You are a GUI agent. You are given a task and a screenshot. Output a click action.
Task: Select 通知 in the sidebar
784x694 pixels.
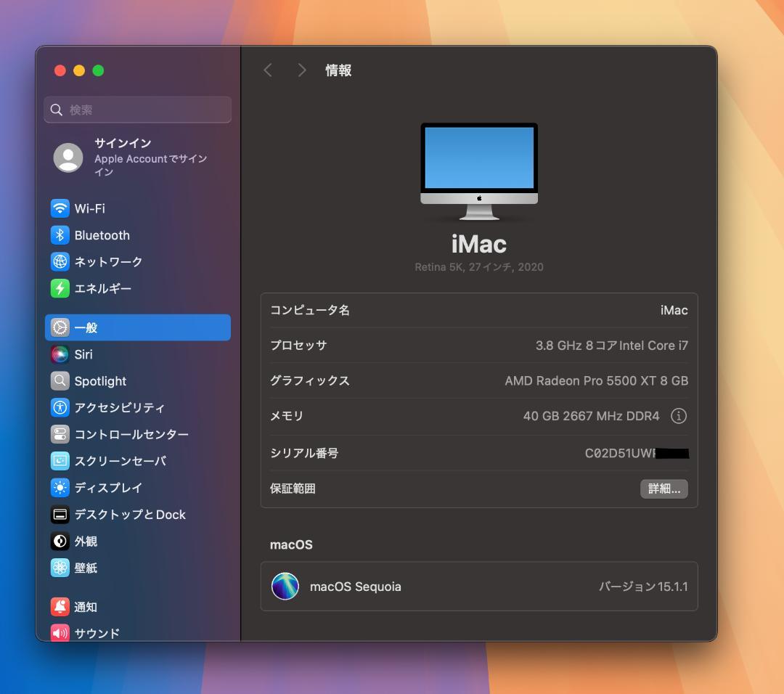pos(137,607)
